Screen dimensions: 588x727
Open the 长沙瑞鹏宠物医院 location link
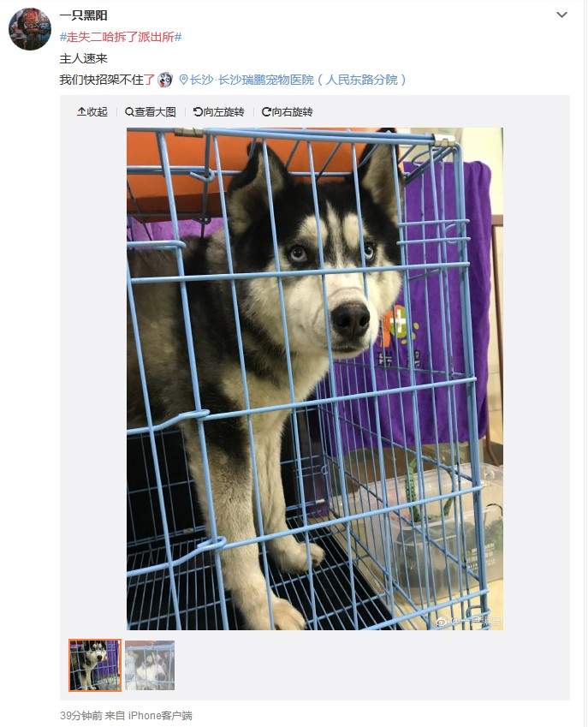click(299, 80)
